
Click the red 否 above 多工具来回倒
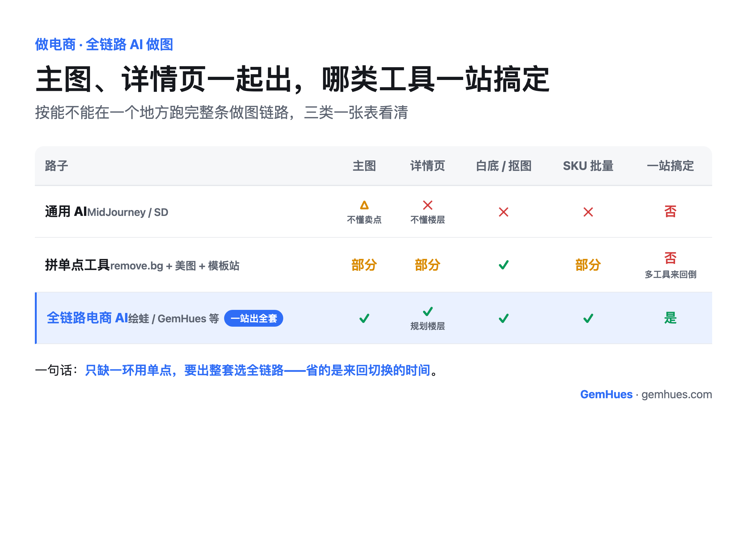coord(670,258)
